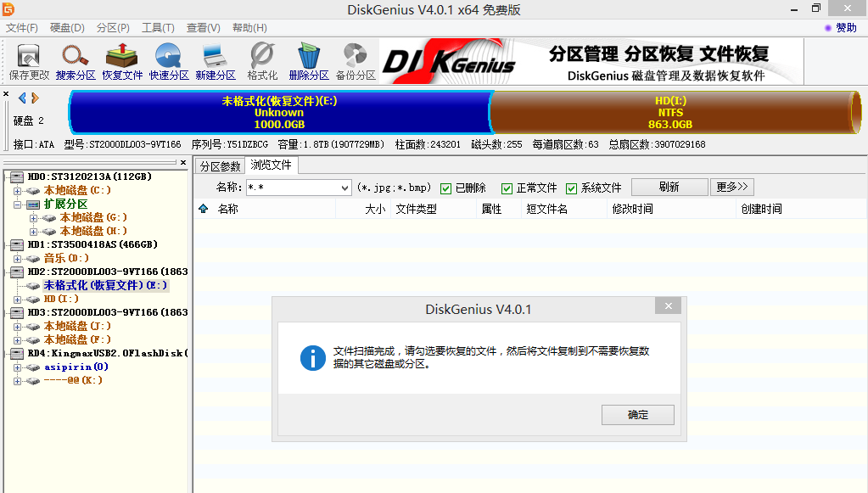Select HD3:ST2000DL003-9VT166 in tree
The image size is (868, 493).
click(108, 312)
